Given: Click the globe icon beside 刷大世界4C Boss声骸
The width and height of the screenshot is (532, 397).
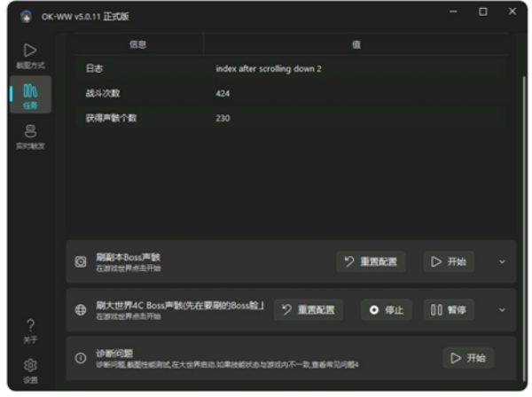Looking at the screenshot, I should [81, 310].
